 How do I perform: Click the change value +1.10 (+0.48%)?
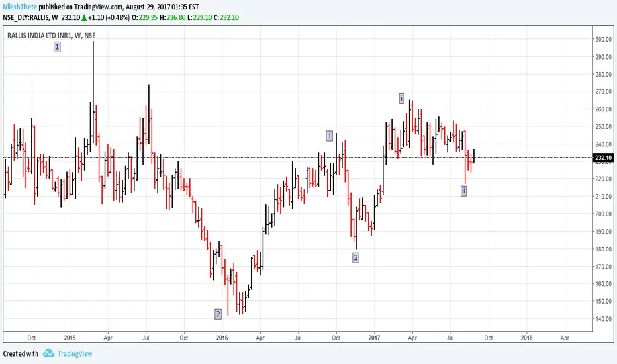point(109,17)
